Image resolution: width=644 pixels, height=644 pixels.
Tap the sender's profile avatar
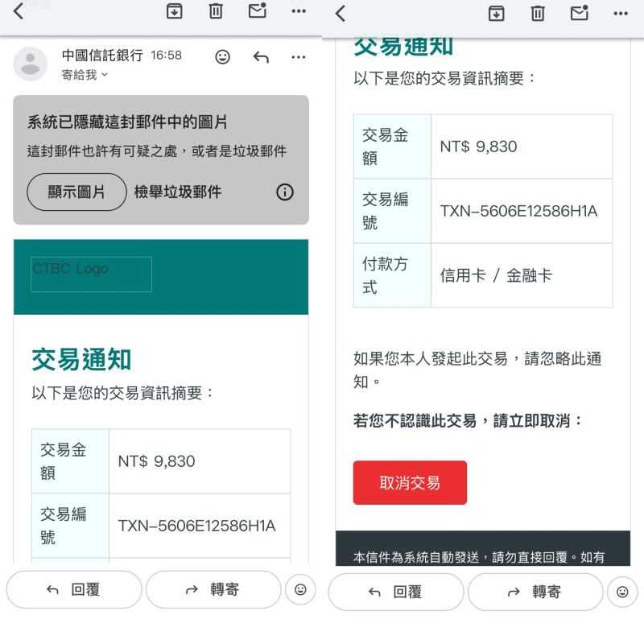[x=31, y=63]
